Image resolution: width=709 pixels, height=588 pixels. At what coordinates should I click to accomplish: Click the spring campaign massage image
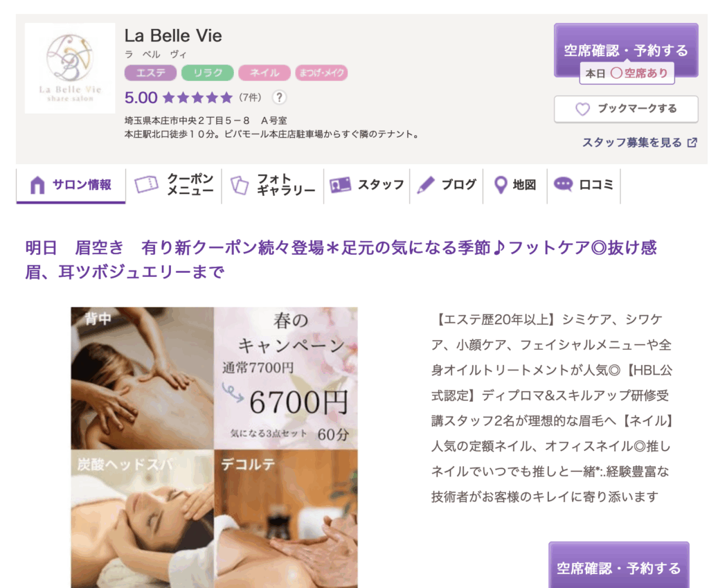215,448
